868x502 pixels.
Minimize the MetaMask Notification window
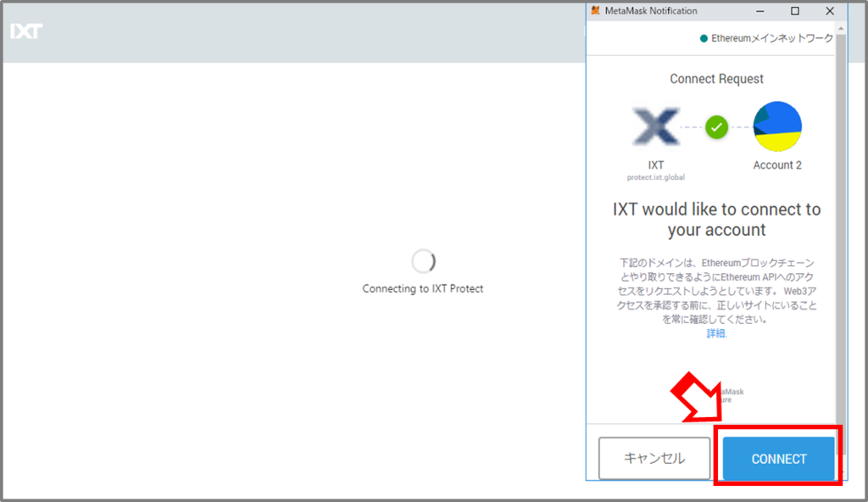[760, 10]
